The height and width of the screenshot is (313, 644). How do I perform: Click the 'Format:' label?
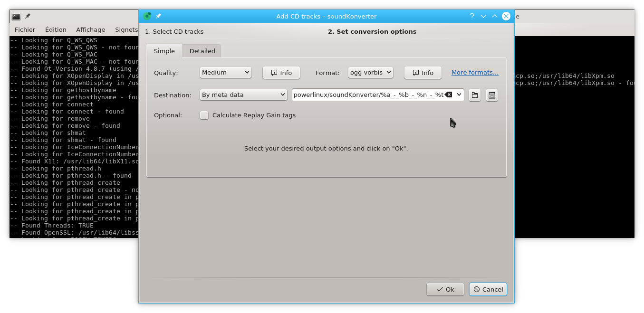pyautogui.click(x=327, y=73)
